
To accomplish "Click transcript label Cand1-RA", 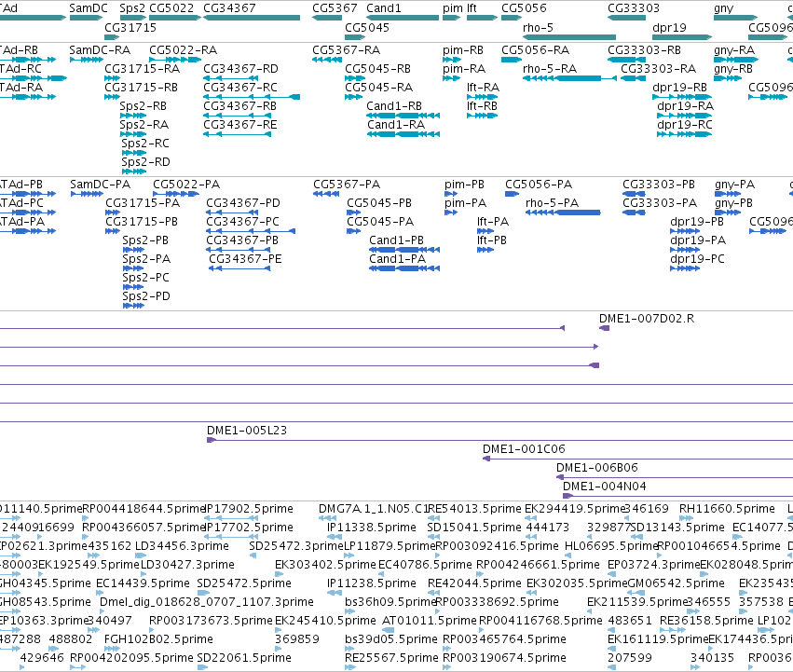I will click(x=396, y=125).
